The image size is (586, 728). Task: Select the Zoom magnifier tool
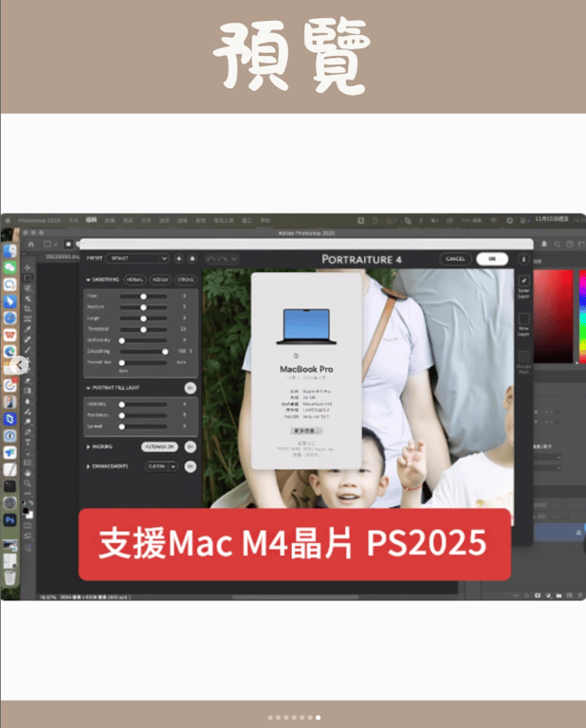(27, 482)
